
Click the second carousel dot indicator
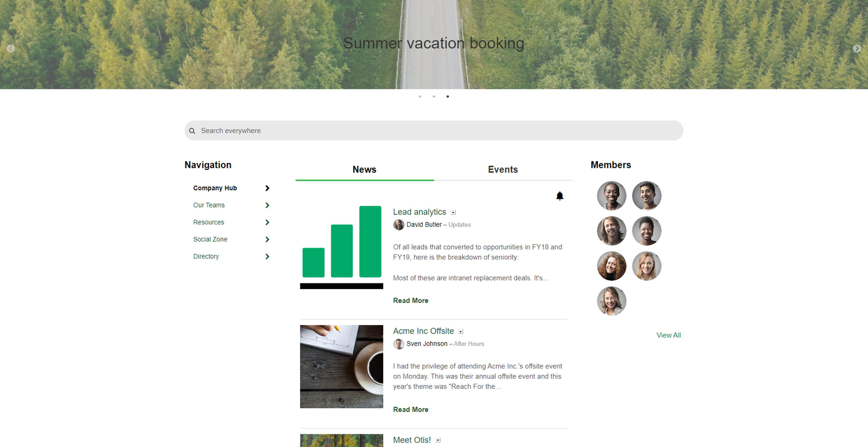tap(434, 96)
